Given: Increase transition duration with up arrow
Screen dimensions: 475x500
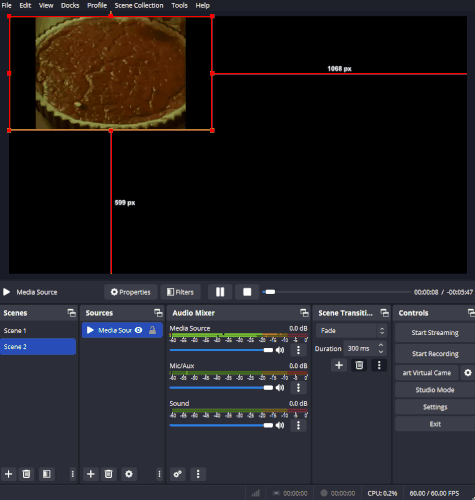Looking at the screenshot, I should [381, 345].
